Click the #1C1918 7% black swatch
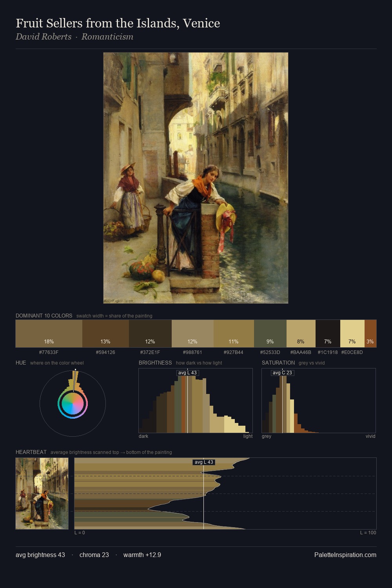 328,334
